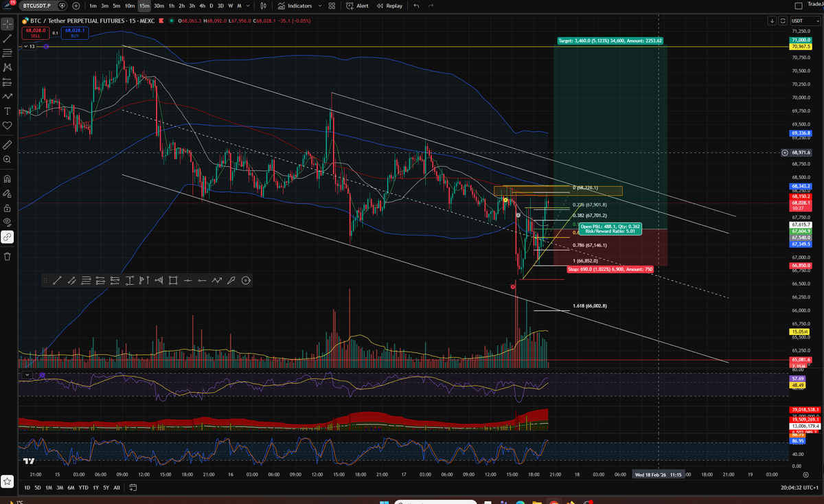Image resolution: width=824 pixels, height=504 pixels.
Task: Select the trend line tool in left sidebar
Action: [8, 38]
